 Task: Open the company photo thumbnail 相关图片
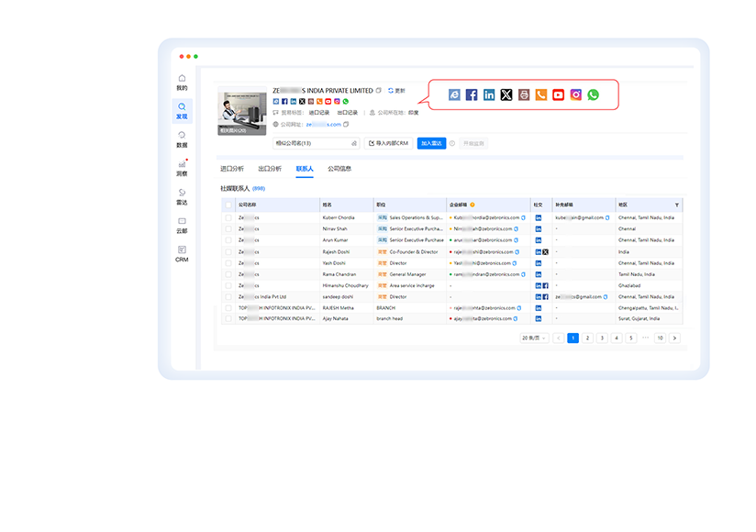tap(242, 111)
